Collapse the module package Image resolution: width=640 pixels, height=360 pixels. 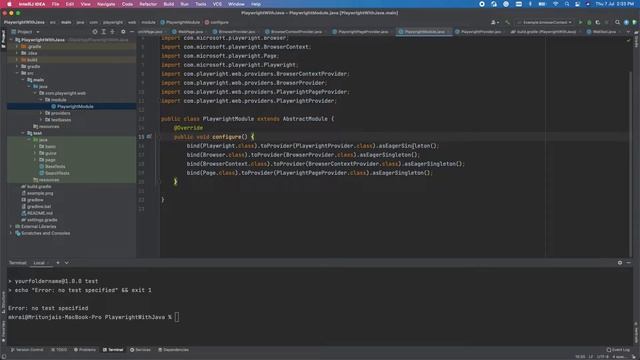tap(41, 100)
